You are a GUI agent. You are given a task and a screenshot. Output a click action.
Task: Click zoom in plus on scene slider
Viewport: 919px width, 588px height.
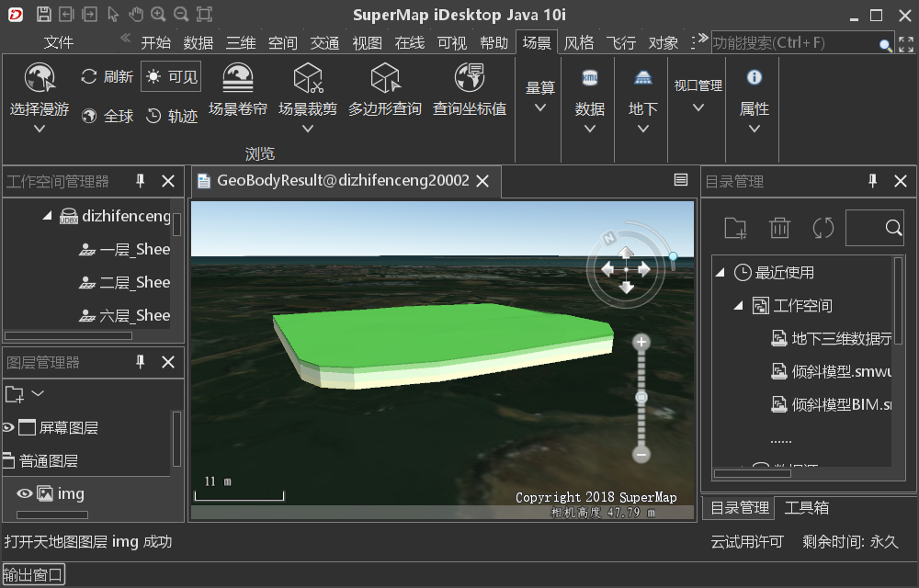[x=641, y=342]
